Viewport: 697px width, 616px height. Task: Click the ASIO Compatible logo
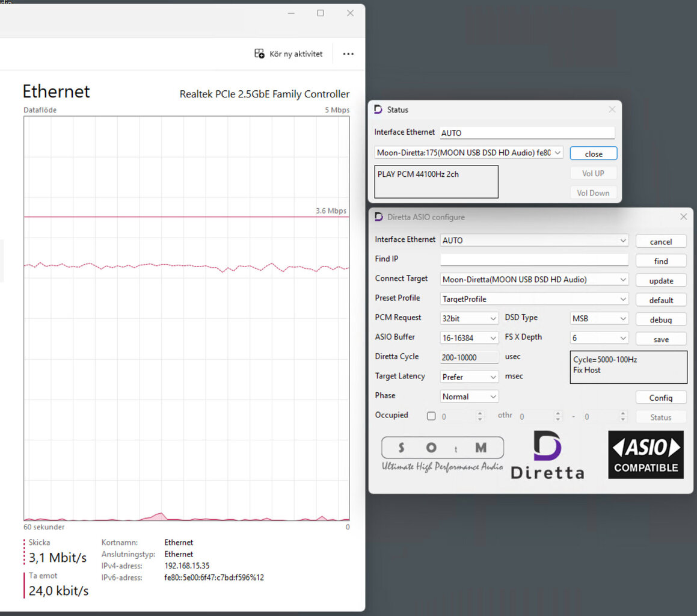click(x=645, y=455)
